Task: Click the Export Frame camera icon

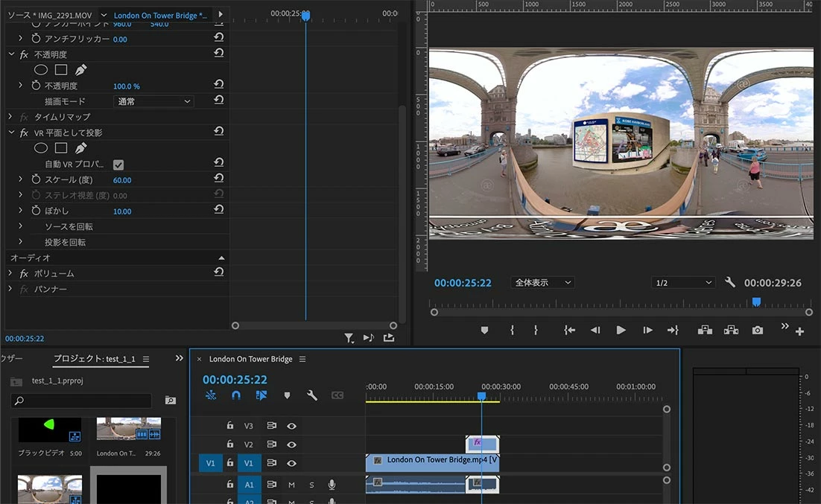Action: [x=758, y=331]
